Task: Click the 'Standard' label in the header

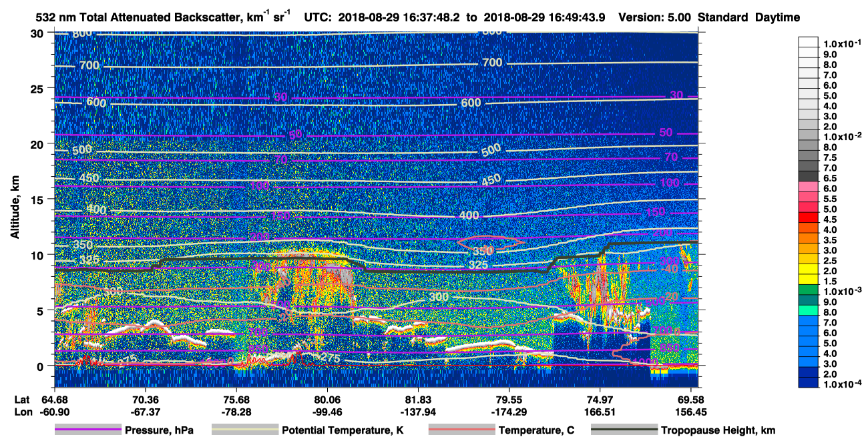Action: (x=724, y=17)
